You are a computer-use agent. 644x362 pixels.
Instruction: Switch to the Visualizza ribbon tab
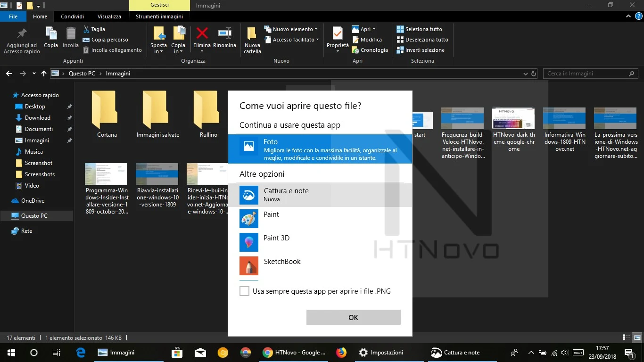[109, 16]
